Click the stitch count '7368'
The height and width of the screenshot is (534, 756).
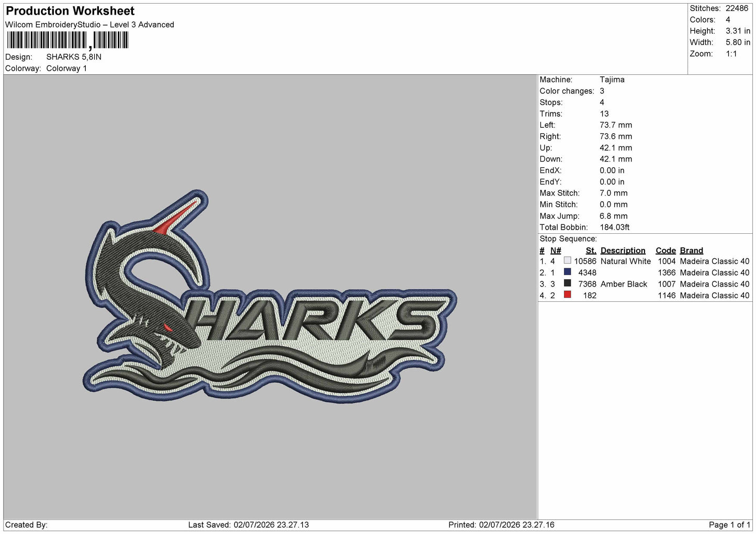(587, 284)
